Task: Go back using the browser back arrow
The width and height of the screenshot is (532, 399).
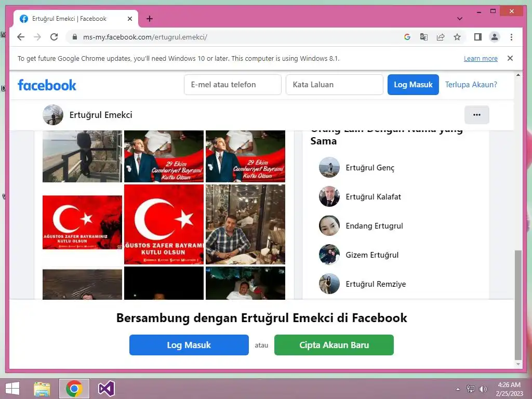Action: (21, 37)
